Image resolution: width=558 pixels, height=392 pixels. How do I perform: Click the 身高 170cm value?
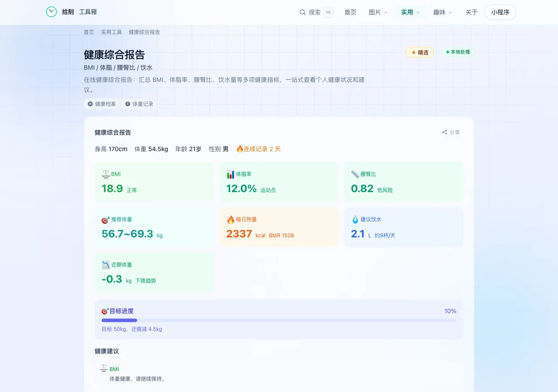click(x=111, y=149)
